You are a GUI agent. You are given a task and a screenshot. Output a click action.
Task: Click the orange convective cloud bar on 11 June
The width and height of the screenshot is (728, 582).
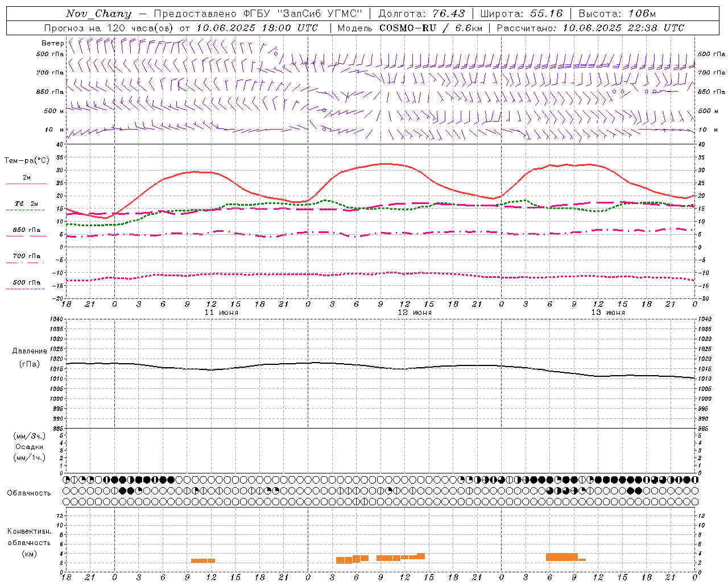tap(203, 560)
